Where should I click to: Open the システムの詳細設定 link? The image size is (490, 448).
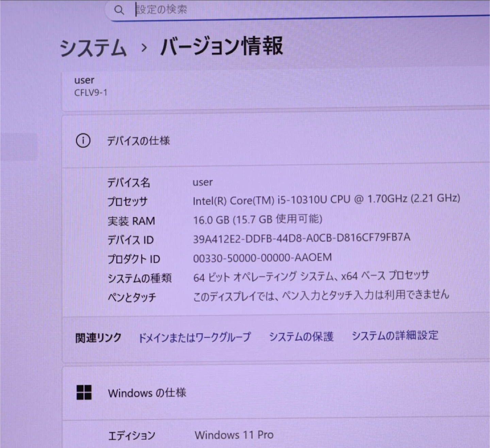[x=395, y=335]
